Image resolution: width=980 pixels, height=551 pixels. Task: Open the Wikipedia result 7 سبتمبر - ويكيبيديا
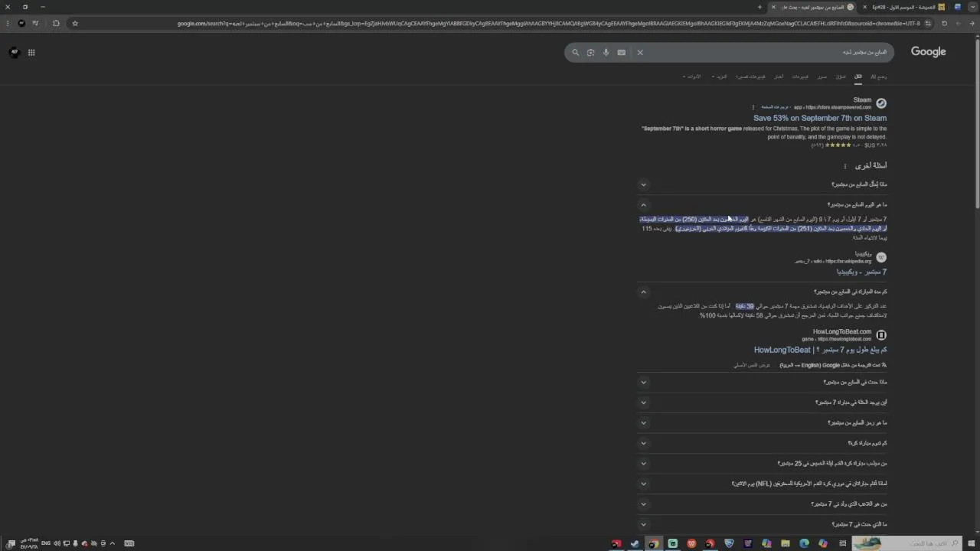pos(861,272)
